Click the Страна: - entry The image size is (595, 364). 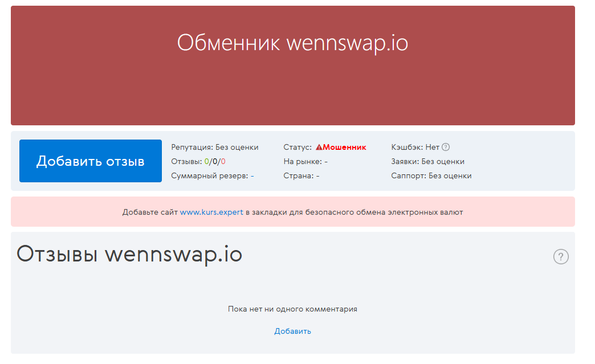click(301, 176)
